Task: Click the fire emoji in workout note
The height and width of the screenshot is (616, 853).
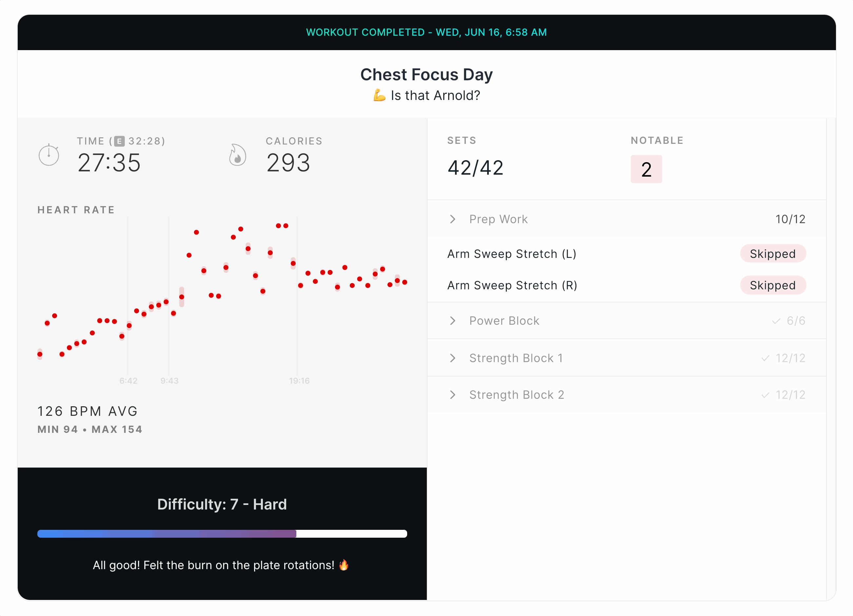Action: (x=344, y=565)
